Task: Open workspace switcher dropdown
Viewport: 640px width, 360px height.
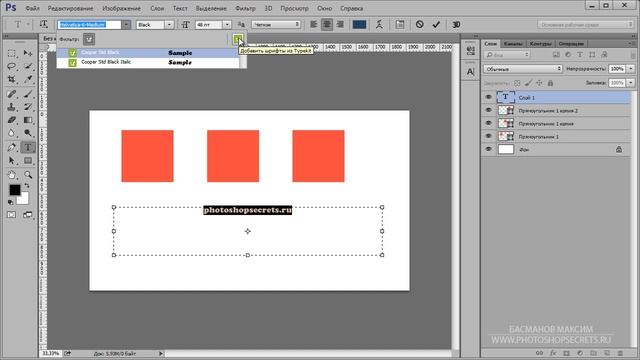Action: pos(584,24)
